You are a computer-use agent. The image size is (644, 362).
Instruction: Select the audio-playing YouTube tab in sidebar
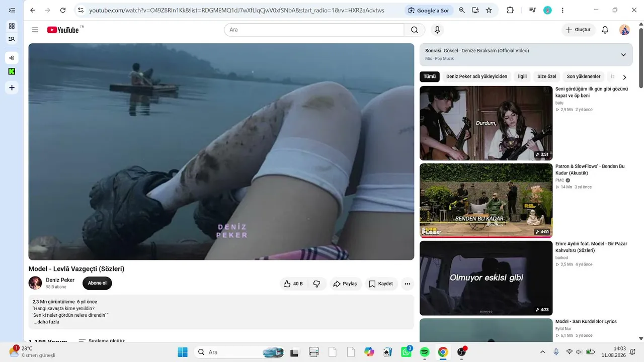coord(12,57)
